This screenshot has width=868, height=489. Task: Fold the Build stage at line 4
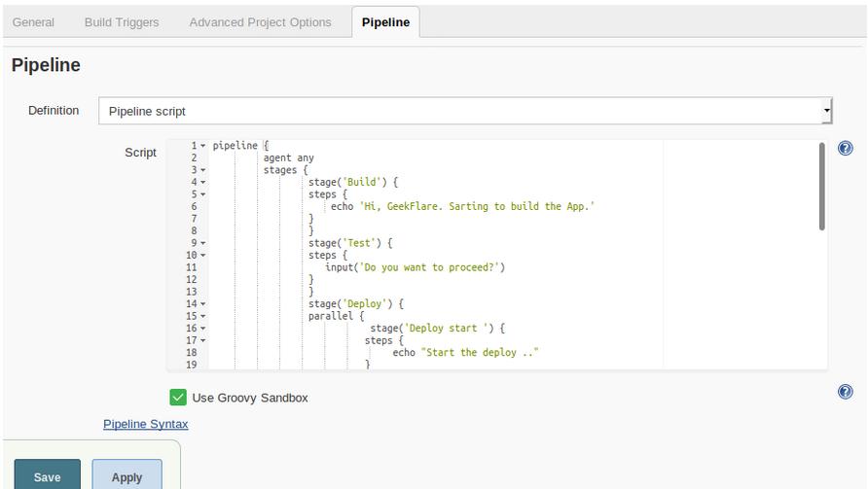point(202,183)
